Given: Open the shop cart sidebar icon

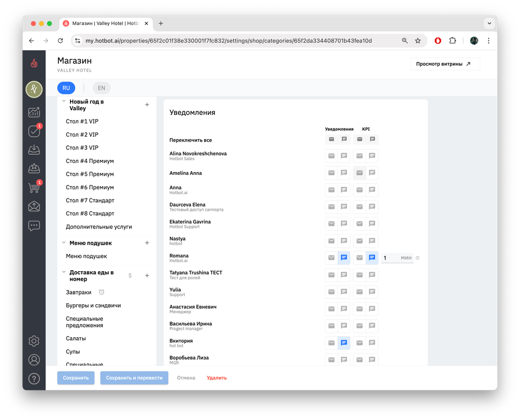Looking at the screenshot, I should [34, 187].
